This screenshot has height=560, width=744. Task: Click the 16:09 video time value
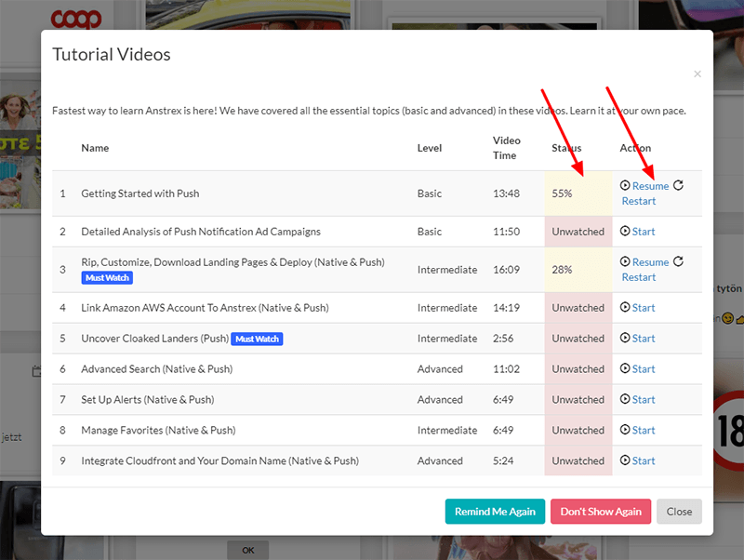506,270
